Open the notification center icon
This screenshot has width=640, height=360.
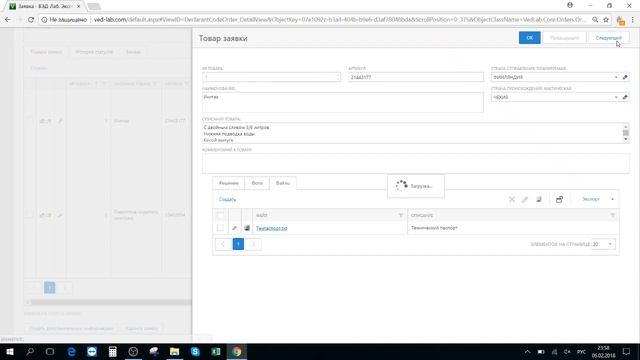pos(627,351)
